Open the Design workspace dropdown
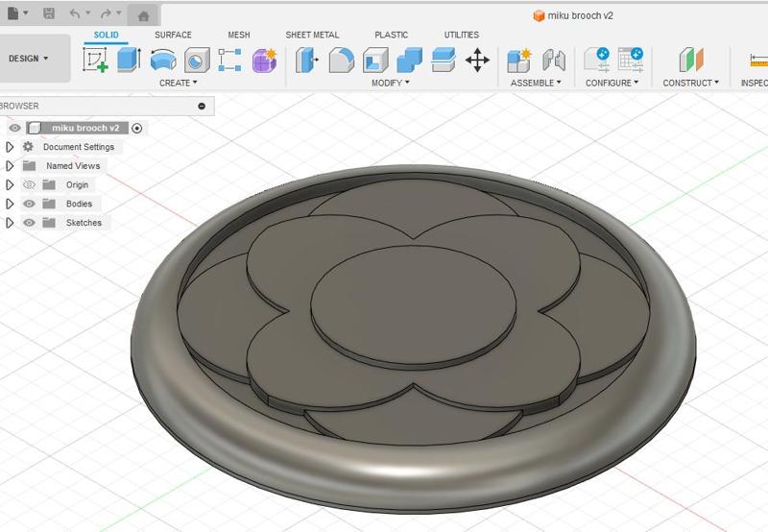This screenshot has width=768, height=532. coord(29,59)
